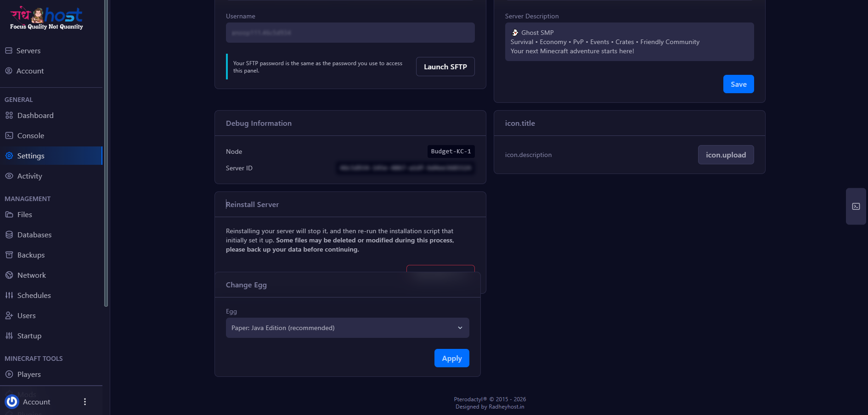Screen dimensions: 868x415
Task: Click the Console terminal icon in sidebar
Action: tap(9, 135)
